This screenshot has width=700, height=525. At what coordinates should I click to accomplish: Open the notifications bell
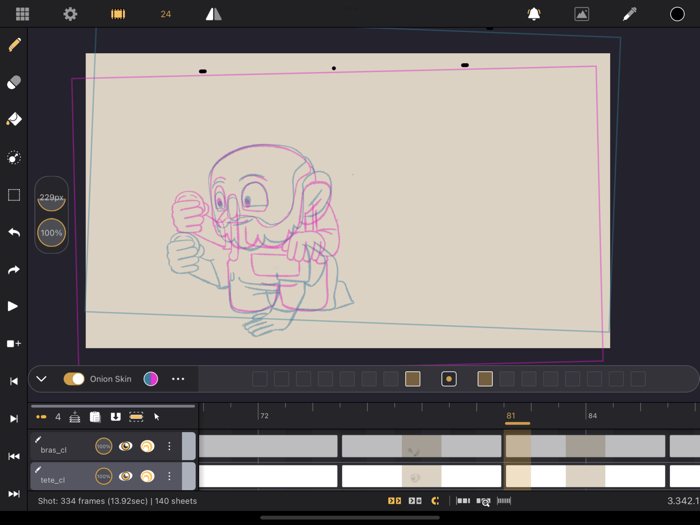point(534,14)
